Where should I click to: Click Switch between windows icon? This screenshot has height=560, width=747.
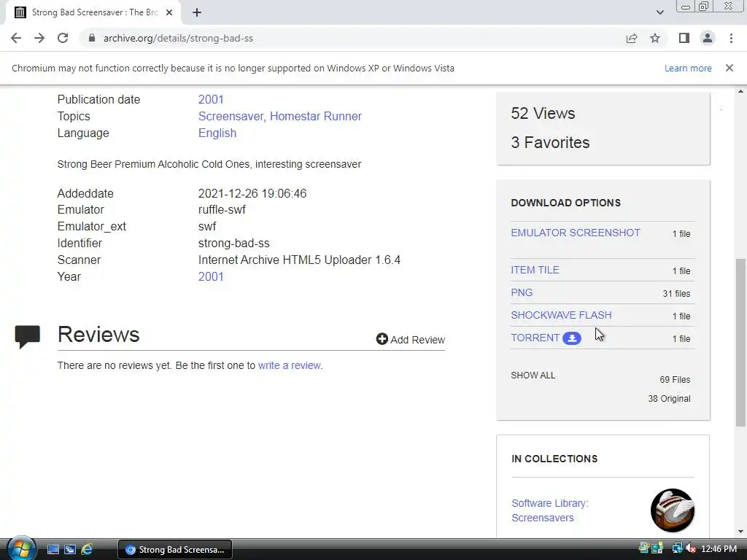pos(70,550)
